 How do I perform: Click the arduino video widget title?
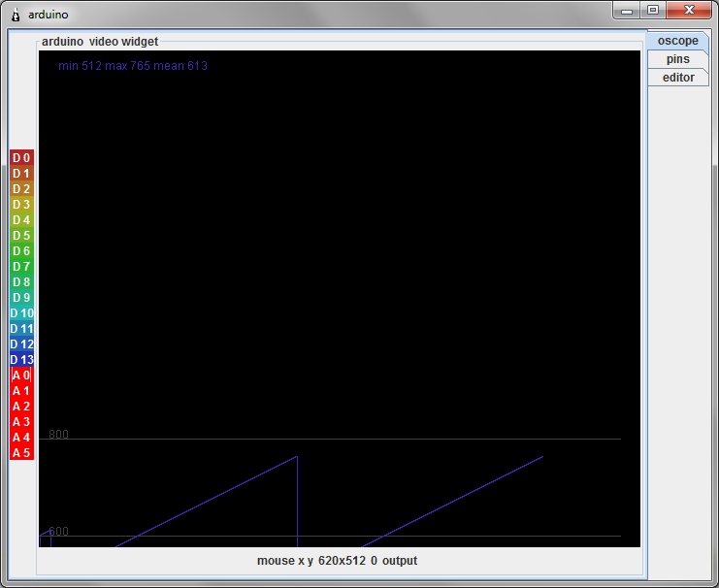[100, 42]
